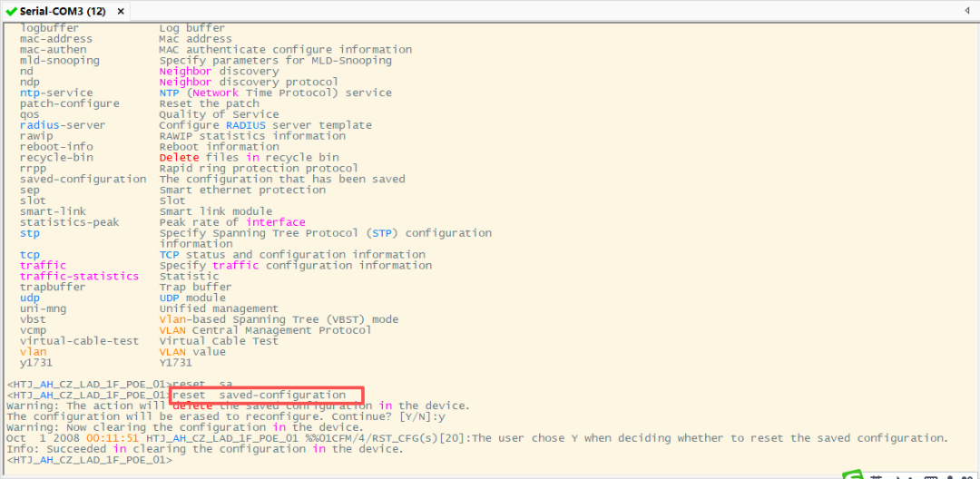Click the orange 'vlan' command keyword

(x=33, y=352)
